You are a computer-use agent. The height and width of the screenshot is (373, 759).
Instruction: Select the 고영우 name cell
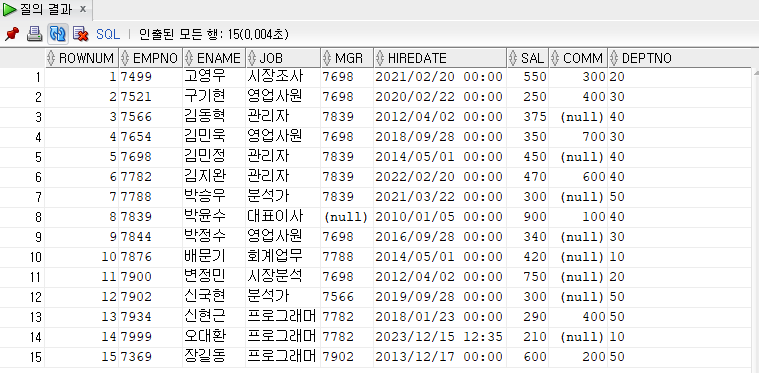point(214,76)
